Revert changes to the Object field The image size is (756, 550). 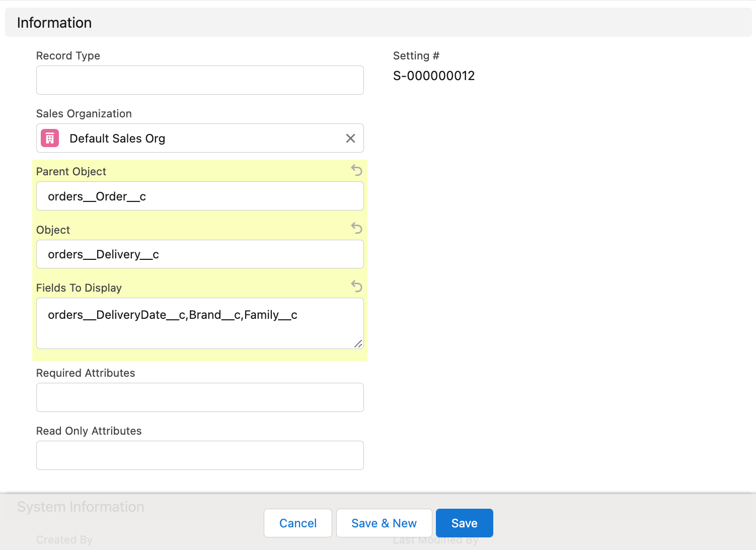(356, 229)
